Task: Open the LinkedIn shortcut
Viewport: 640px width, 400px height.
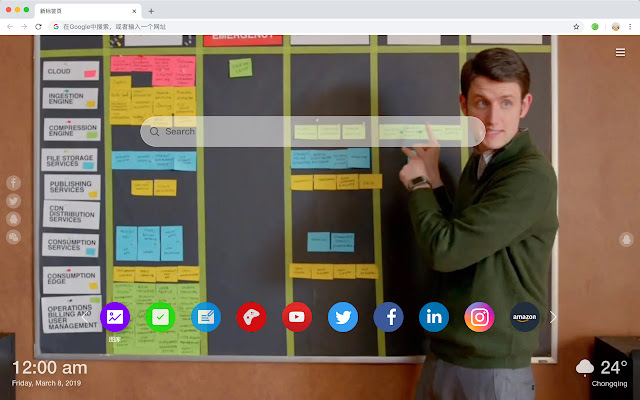Action: pyautogui.click(x=434, y=317)
